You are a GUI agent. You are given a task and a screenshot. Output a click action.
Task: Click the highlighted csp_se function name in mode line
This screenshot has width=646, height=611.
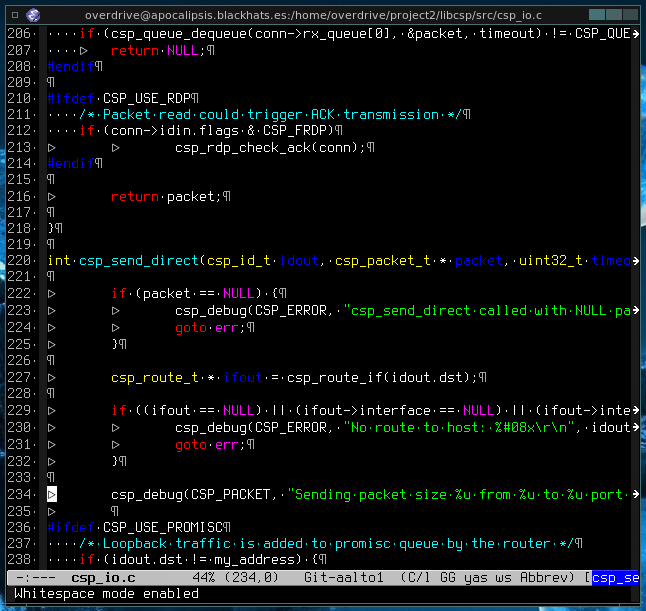tap(616, 578)
